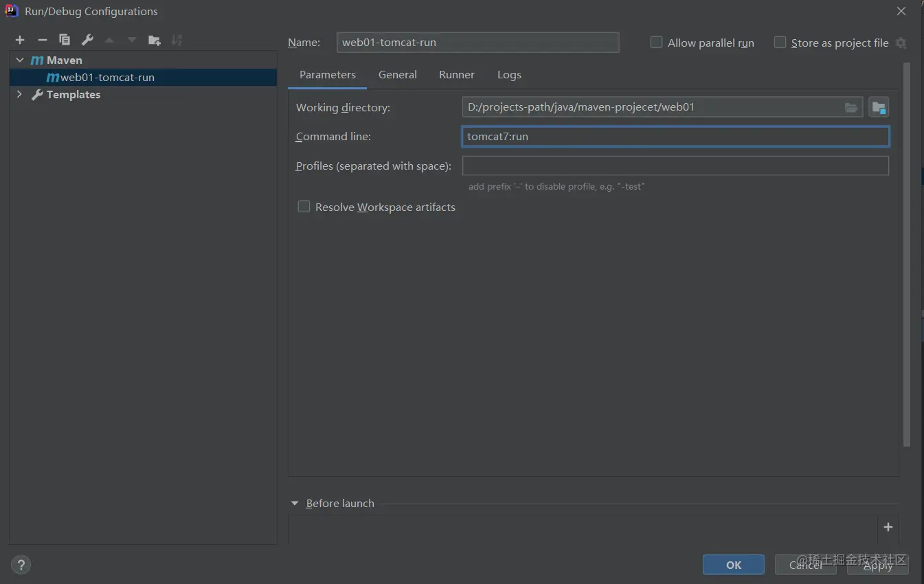
Task: Click 'Profiles (separated with space):' label
Action: tap(374, 166)
